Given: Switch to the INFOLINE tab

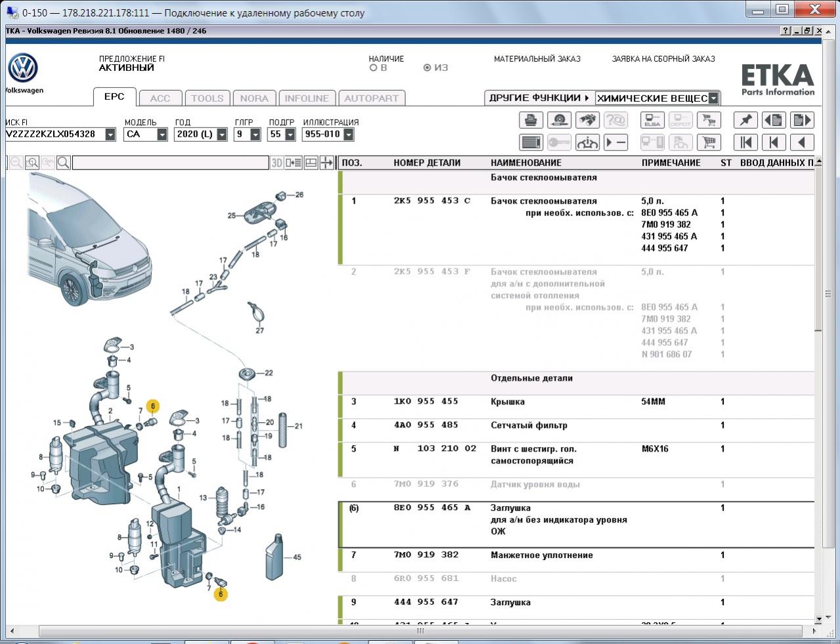Looking at the screenshot, I should click(x=307, y=98).
